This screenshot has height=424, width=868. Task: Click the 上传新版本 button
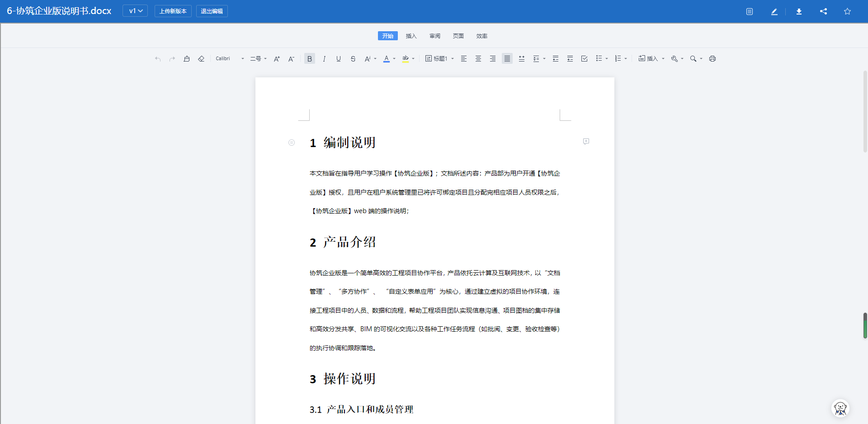coord(173,11)
